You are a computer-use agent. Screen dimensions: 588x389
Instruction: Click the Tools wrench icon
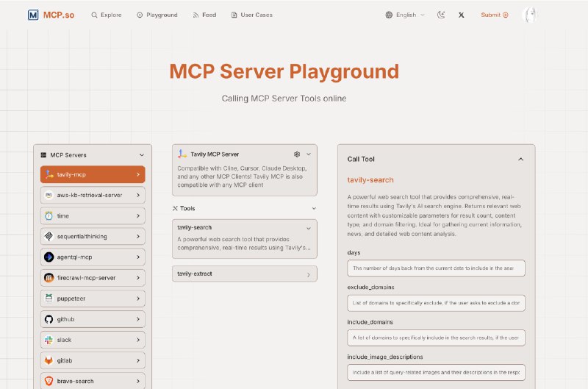[175, 208]
